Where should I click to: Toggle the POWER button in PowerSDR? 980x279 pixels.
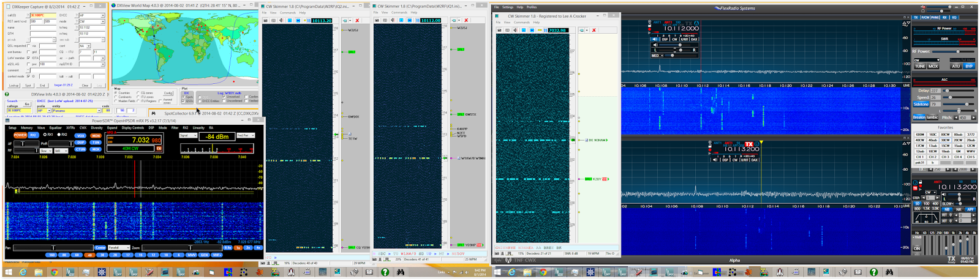click(x=20, y=135)
